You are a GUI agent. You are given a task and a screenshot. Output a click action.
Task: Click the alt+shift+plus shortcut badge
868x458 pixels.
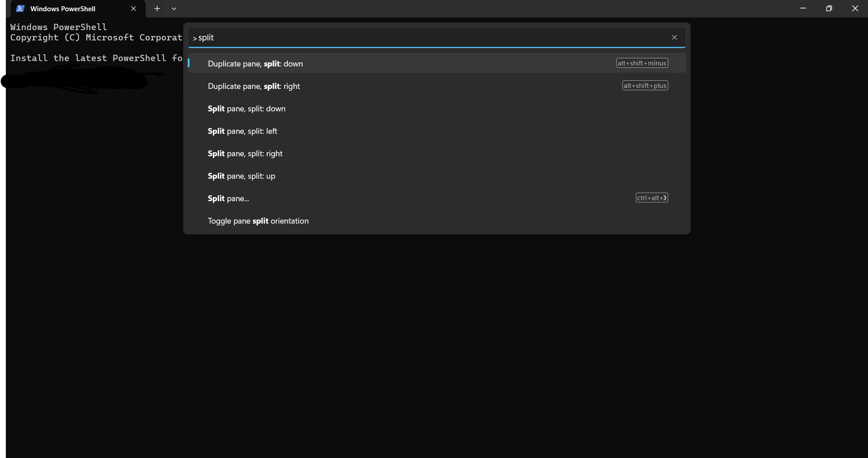645,85
